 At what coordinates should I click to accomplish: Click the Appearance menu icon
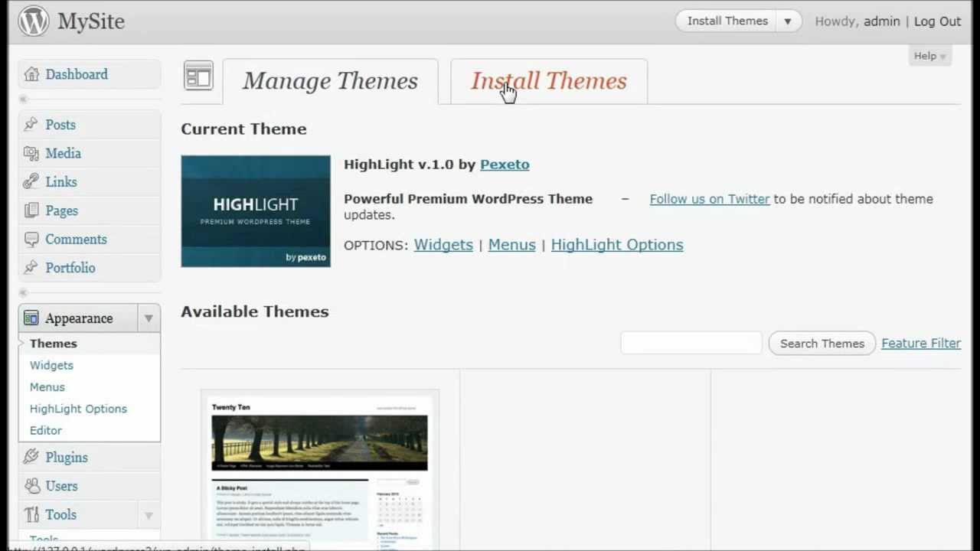(x=31, y=318)
